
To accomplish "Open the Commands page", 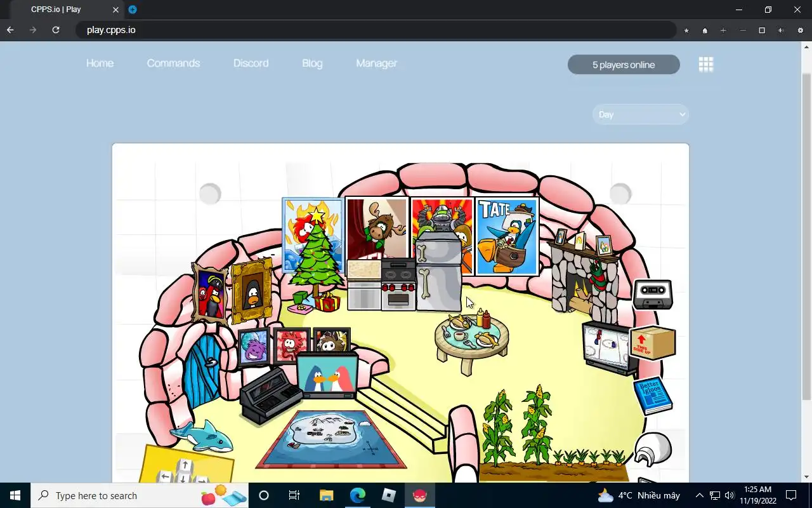I will [173, 63].
